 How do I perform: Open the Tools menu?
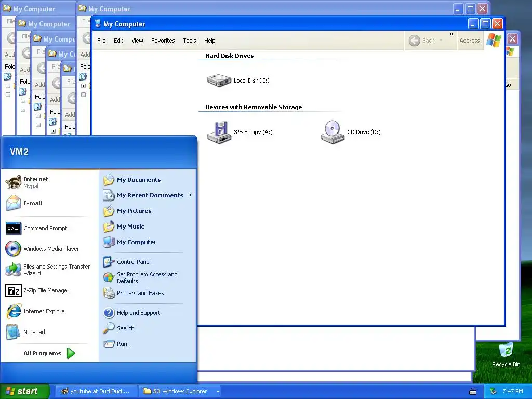190,41
